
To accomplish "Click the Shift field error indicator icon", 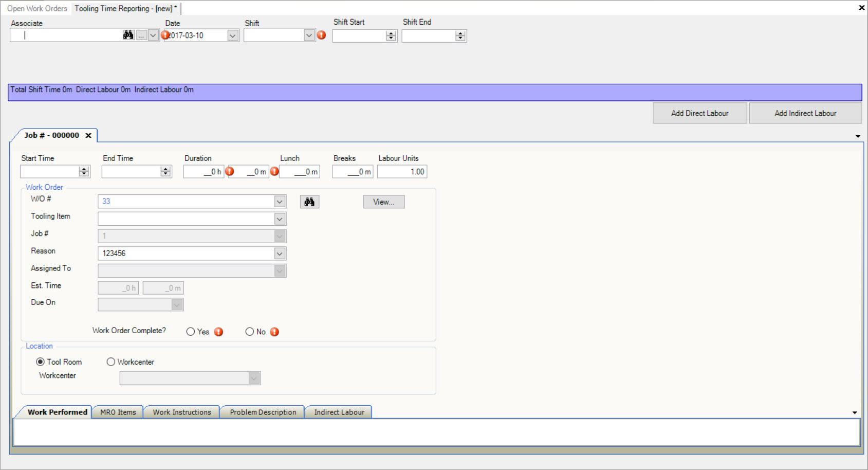I will tap(321, 35).
